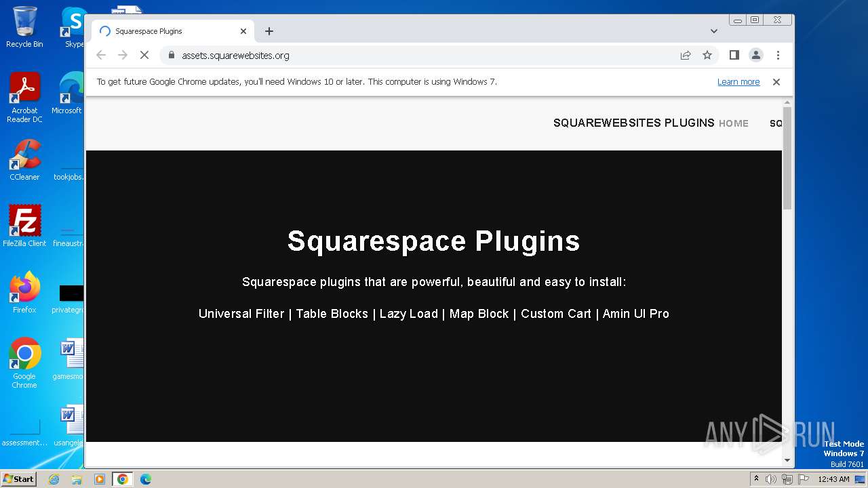Go back with Chrome's back arrow

pyautogui.click(x=101, y=56)
